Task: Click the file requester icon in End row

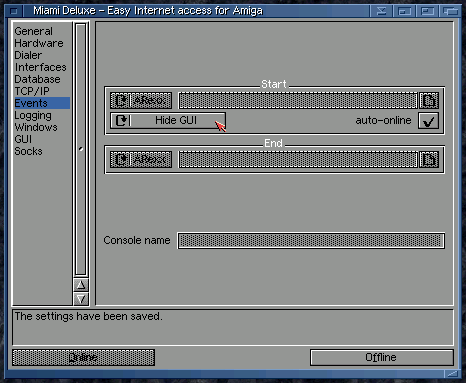Action: point(429,160)
